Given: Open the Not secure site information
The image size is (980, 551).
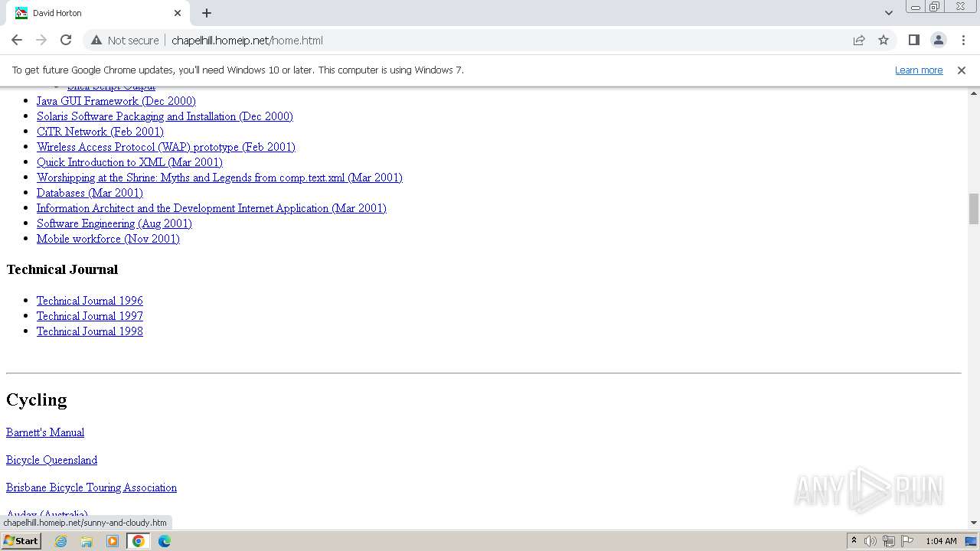Looking at the screenshot, I should [x=125, y=40].
